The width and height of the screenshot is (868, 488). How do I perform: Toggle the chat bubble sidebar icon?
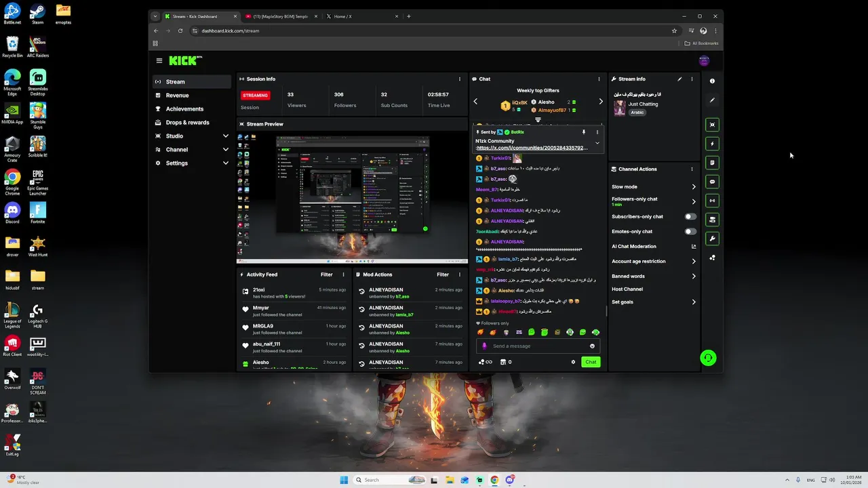712,182
